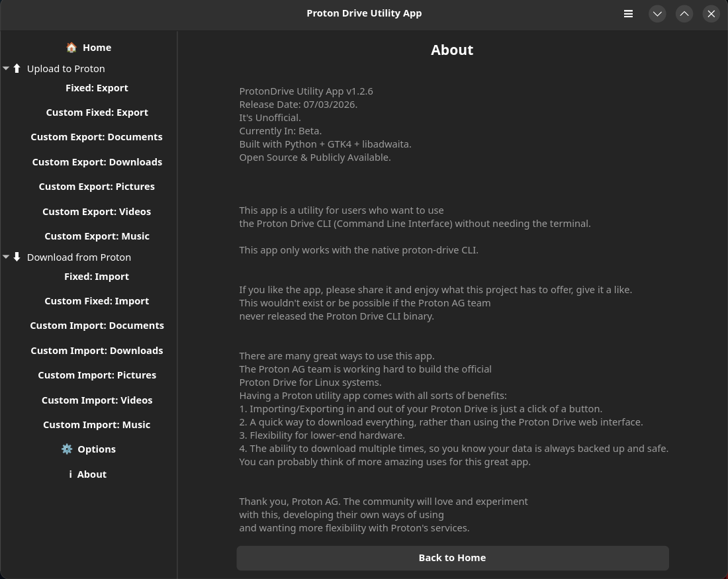Open Custom Import: Music
The height and width of the screenshot is (579, 728).
pyautogui.click(x=97, y=425)
